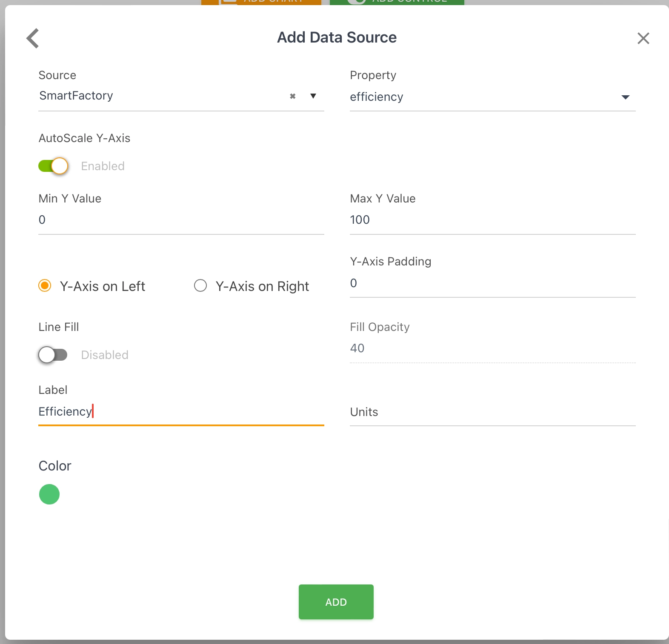
Task: Click the Max Y Value field
Action: pyautogui.click(x=492, y=220)
